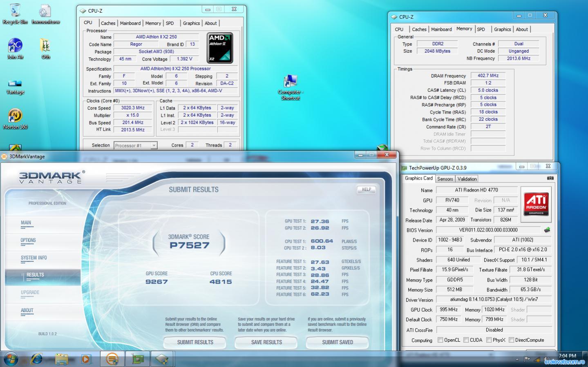Switch to 3DMark Vantage taskbar button
Image resolution: width=588 pixels, height=367 pixels.
[x=112, y=359]
